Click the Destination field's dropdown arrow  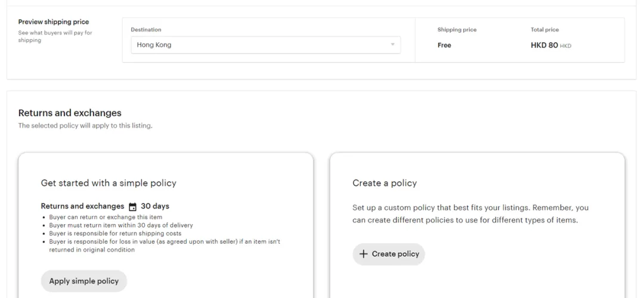[x=392, y=45]
